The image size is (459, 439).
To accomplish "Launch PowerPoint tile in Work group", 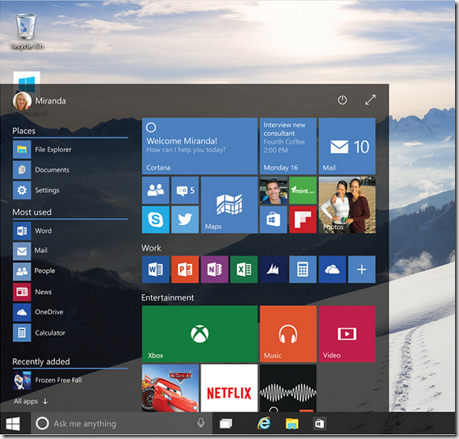I will (185, 269).
